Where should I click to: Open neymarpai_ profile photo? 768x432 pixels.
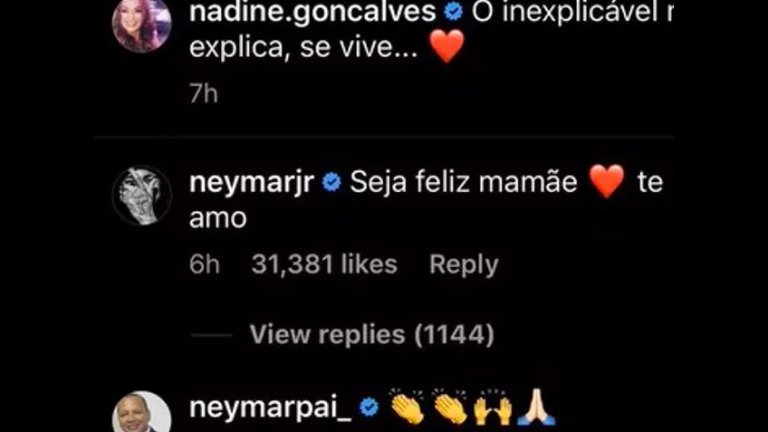142,411
